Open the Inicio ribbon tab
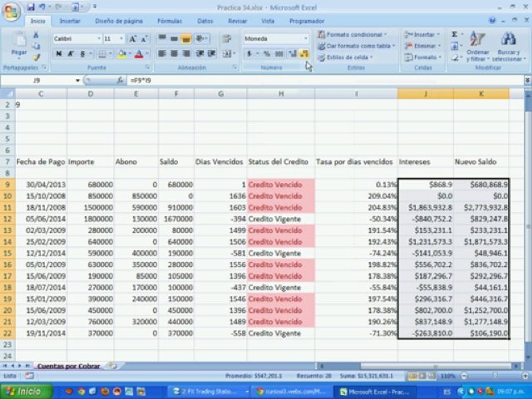 (x=38, y=21)
